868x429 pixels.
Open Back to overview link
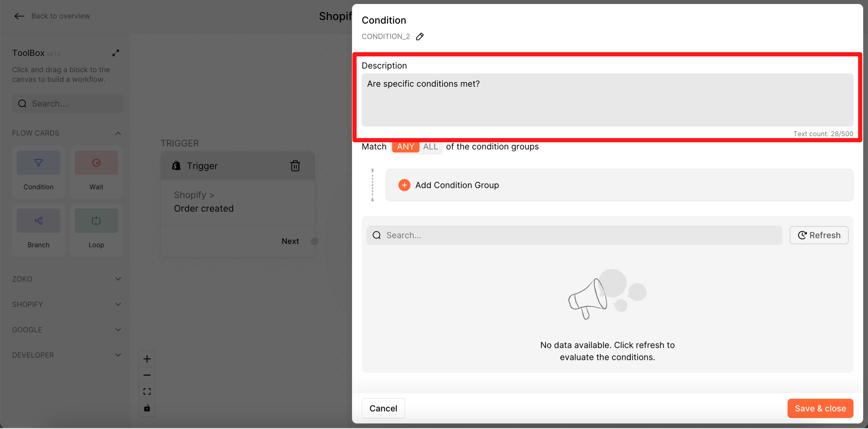point(60,16)
